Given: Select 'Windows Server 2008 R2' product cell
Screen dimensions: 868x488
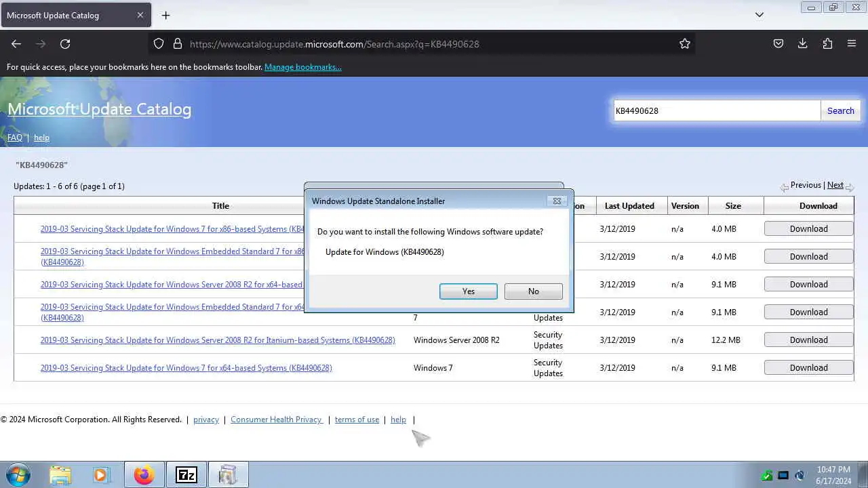Looking at the screenshot, I should click(456, 340).
